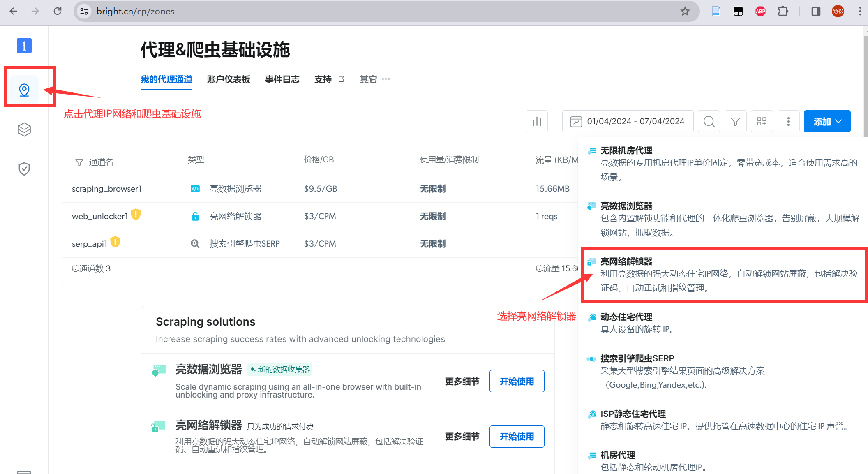This screenshot has width=868, height=474.
Task: Open the funnel filter icon
Action: [x=735, y=121]
